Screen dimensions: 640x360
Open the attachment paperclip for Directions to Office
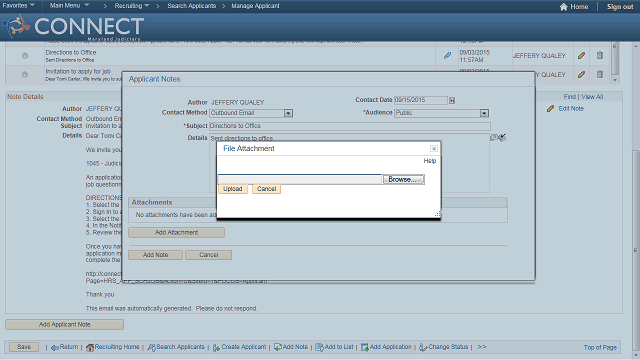(x=447, y=56)
